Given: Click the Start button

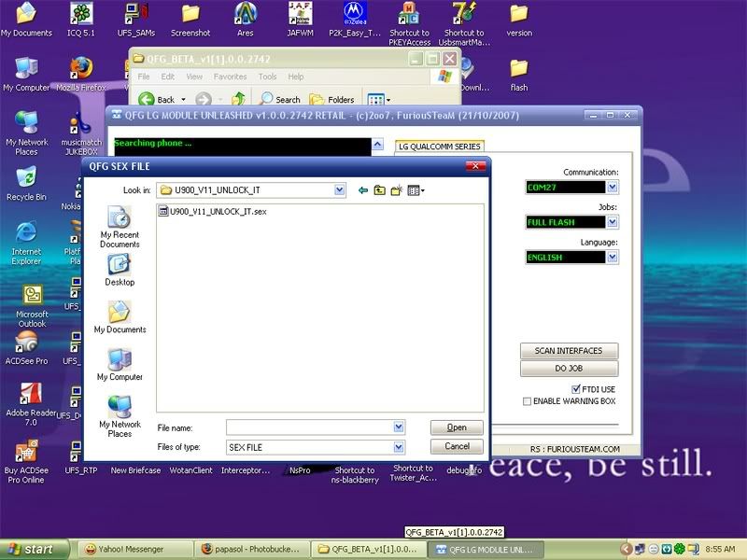Looking at the screenshot, I should 34,549.
